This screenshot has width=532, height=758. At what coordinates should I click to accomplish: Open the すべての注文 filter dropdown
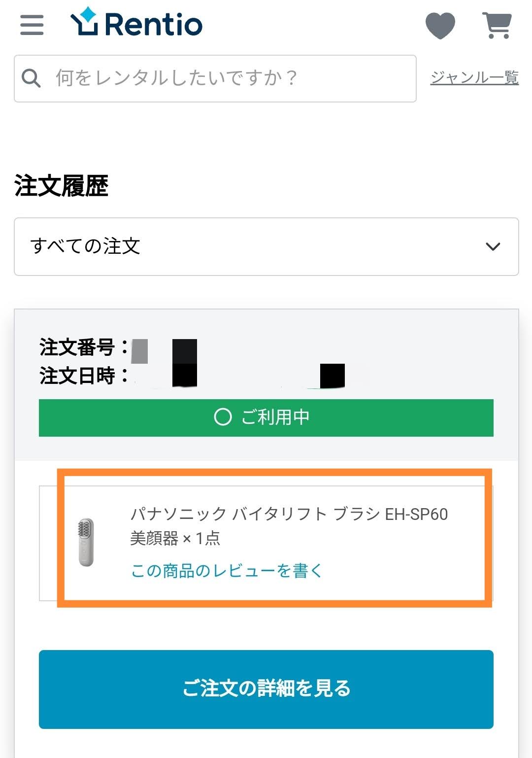tap(266, 246)
